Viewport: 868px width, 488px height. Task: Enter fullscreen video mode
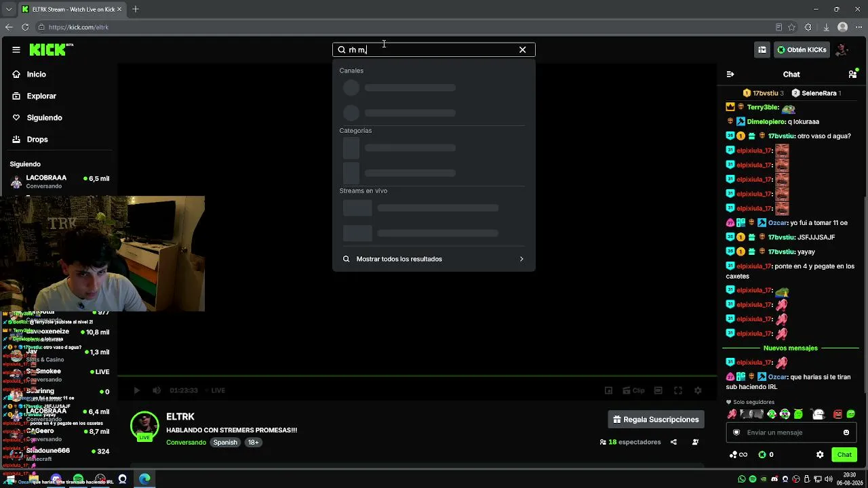pos(677,390)
